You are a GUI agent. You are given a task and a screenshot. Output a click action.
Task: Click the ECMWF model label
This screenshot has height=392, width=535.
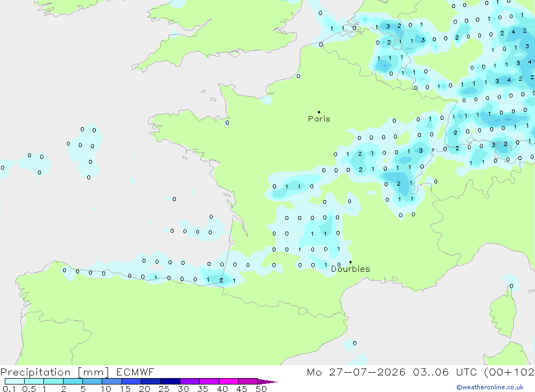135,372
